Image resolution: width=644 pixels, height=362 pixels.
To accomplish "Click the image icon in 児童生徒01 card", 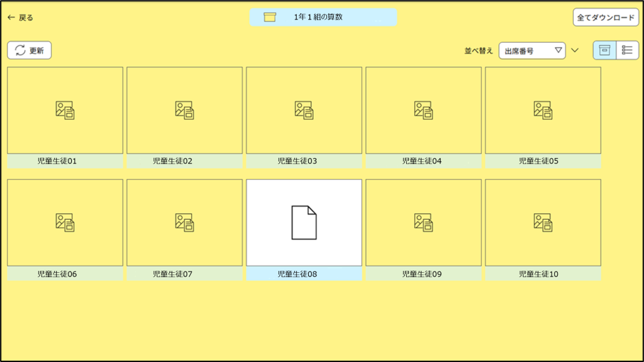I will pos(65,110).
